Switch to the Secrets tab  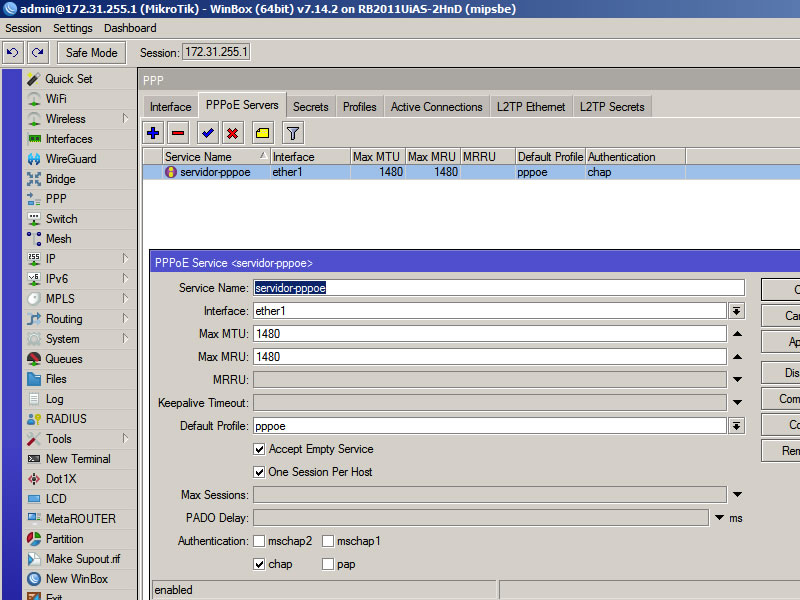click(310, 105)
